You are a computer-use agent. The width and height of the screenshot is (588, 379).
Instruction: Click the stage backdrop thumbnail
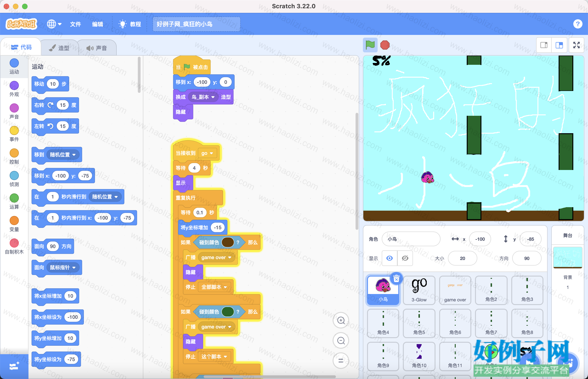(x=568, y=257)
